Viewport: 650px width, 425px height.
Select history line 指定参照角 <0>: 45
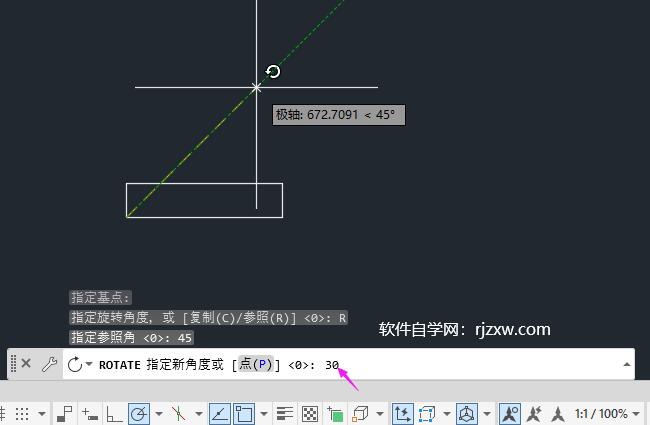pyautogui.click(x=131, y=338)
